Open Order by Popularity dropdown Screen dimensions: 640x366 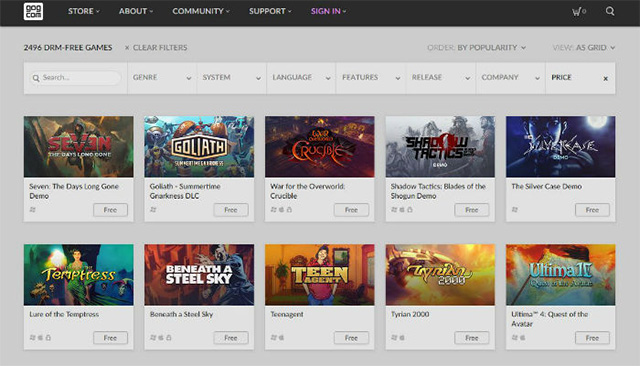(476, 48)
